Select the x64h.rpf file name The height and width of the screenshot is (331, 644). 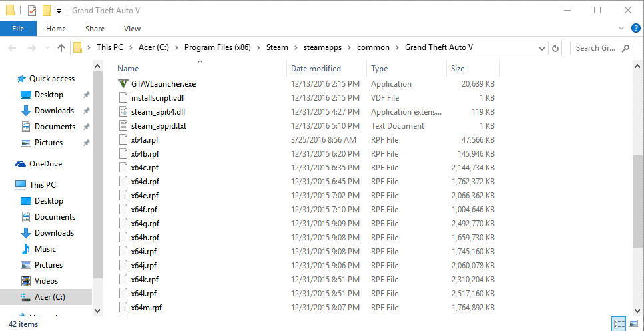[145, 238]
